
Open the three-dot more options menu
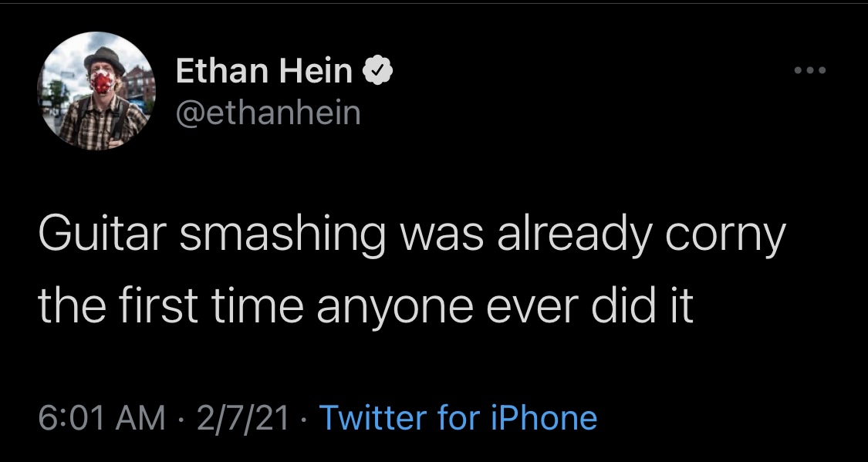(x=810, y=70)
